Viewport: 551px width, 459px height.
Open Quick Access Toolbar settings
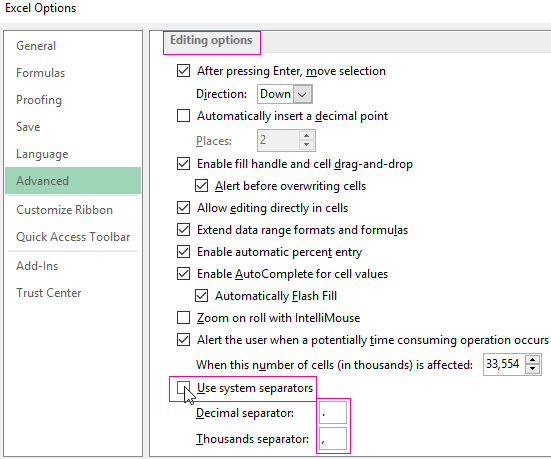point(73,237)
